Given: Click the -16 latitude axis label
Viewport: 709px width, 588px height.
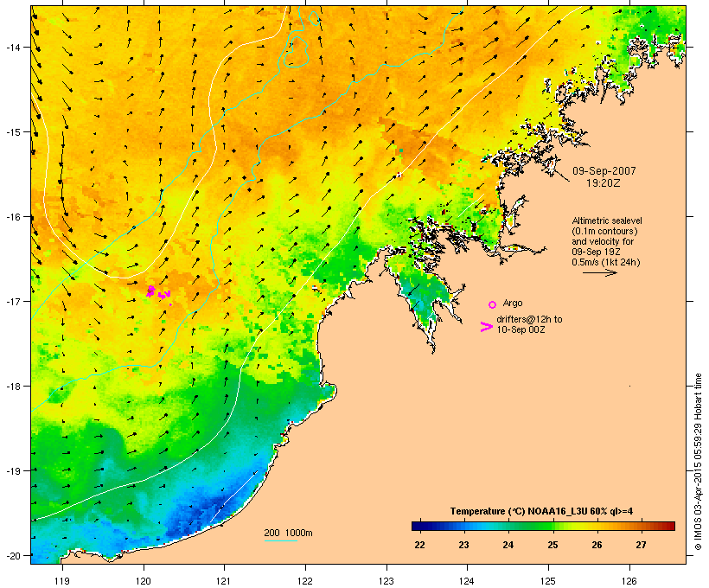Looking at the screenshot, I should click(x=12, y=217).
